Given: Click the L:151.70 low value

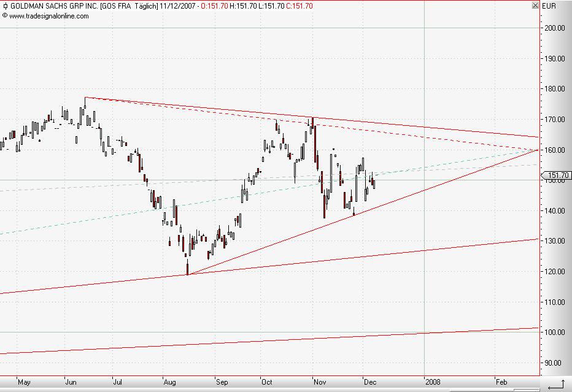Looking at the screenshot, I should (271, 6).
